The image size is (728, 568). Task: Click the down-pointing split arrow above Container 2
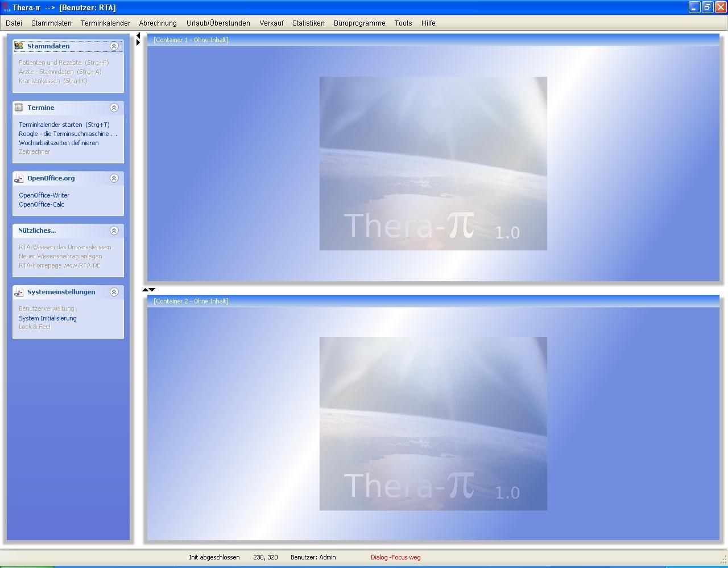[152, 290]
